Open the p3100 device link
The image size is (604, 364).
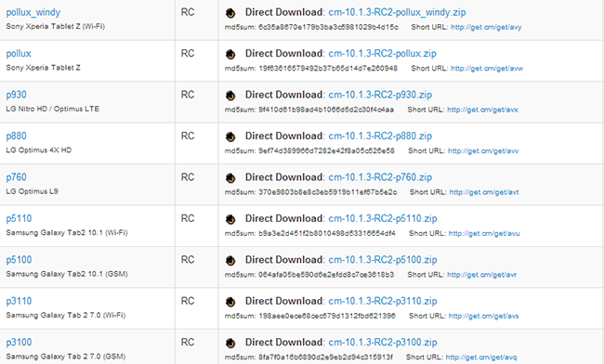19,342
